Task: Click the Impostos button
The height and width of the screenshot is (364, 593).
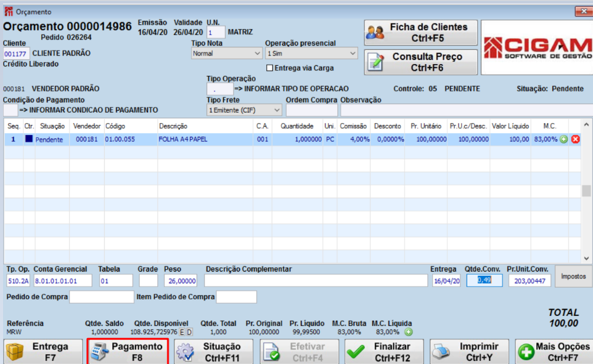Action: click(x=573, y=277)
